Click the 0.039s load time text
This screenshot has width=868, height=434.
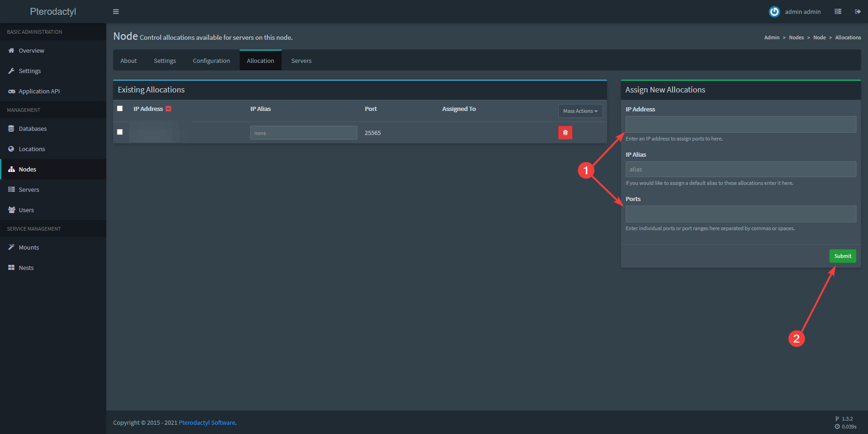pos(849,427)
